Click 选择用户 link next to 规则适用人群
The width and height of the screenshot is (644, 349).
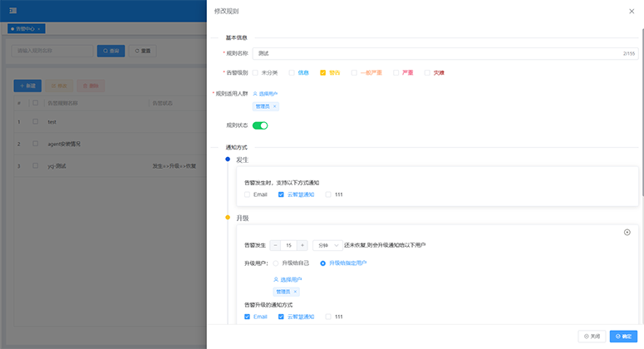[265, 94]
